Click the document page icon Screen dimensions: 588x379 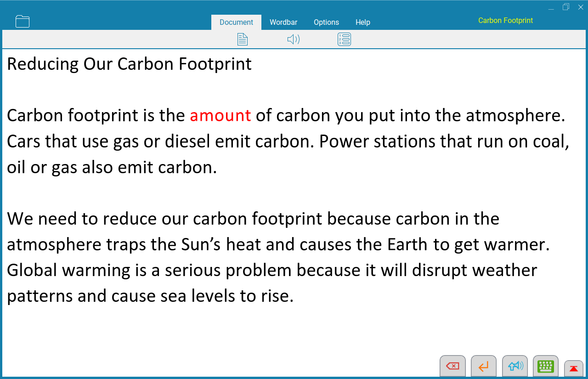(x=243, y=40)
